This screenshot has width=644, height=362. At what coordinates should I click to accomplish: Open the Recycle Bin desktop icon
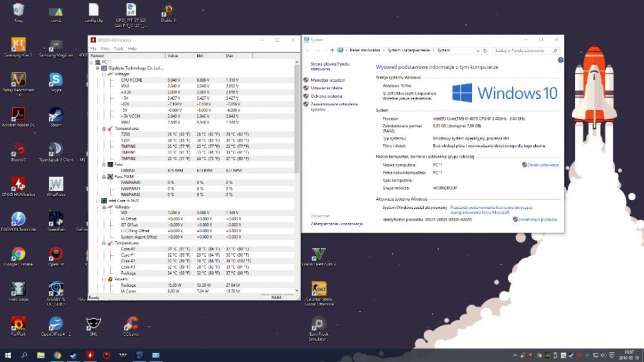[x=18, y=12]
